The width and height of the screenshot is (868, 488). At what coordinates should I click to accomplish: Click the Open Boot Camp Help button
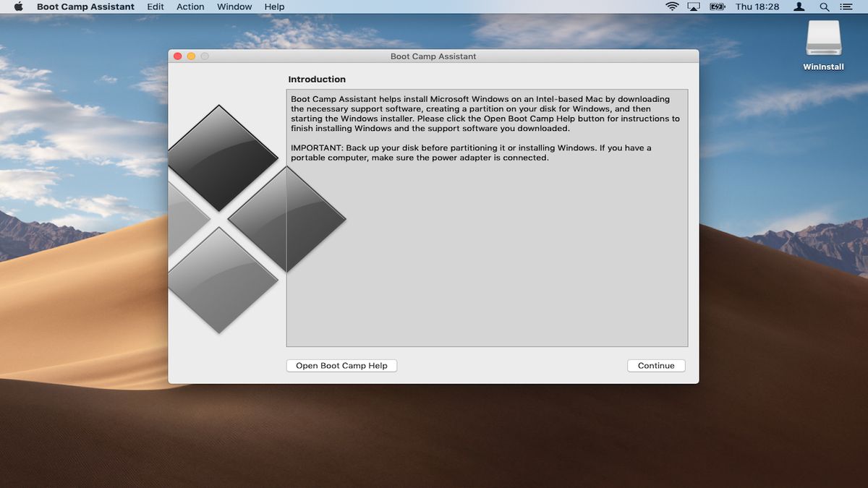coord(341,366)
